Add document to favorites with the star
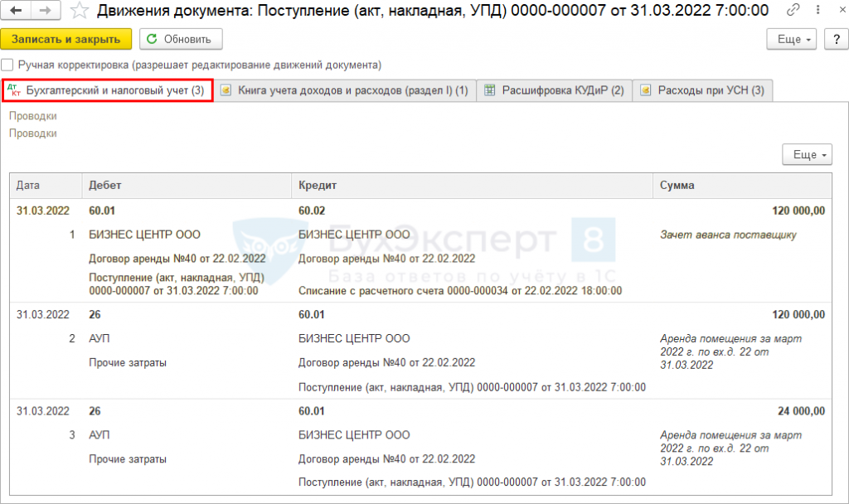This screenshot has height=504, width=849. pyautogui.click(x=79, y=10)
